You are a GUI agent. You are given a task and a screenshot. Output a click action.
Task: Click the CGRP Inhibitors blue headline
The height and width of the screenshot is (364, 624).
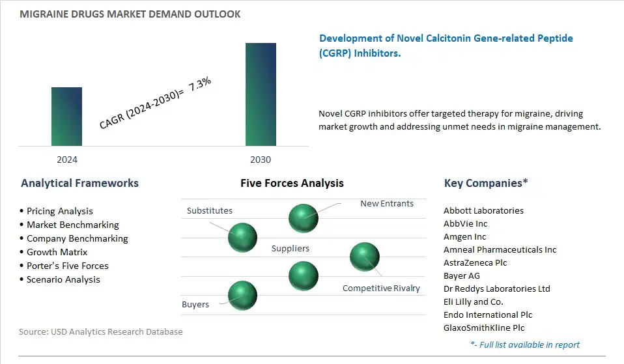coord(446,46)
